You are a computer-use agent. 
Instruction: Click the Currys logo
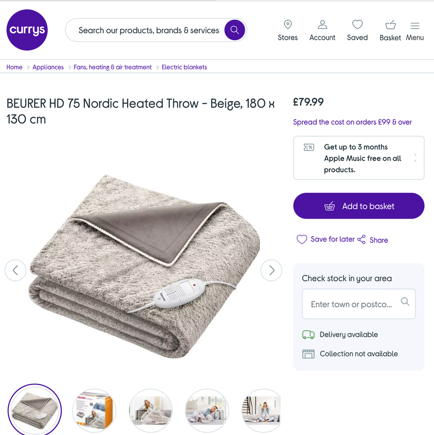pos(27,30)
